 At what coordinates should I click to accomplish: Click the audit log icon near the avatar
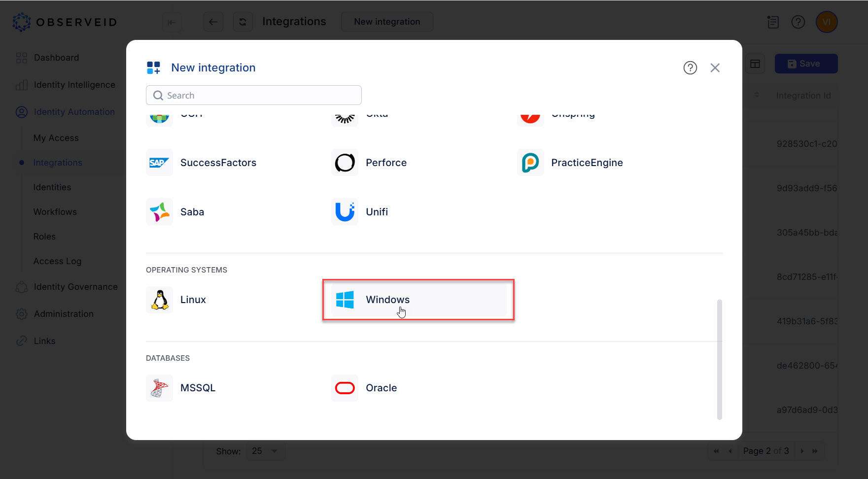(x=773, y=22)
